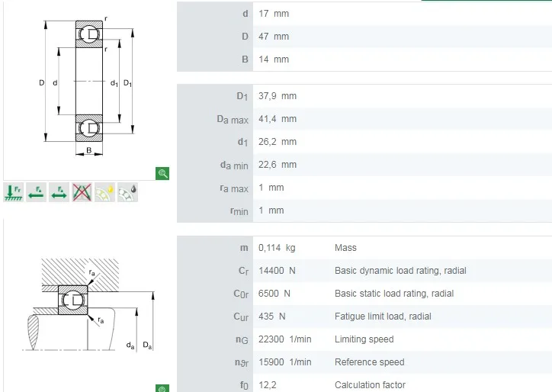
Task: Click magnifier icon below the mounting diagram
Action: 162,388
